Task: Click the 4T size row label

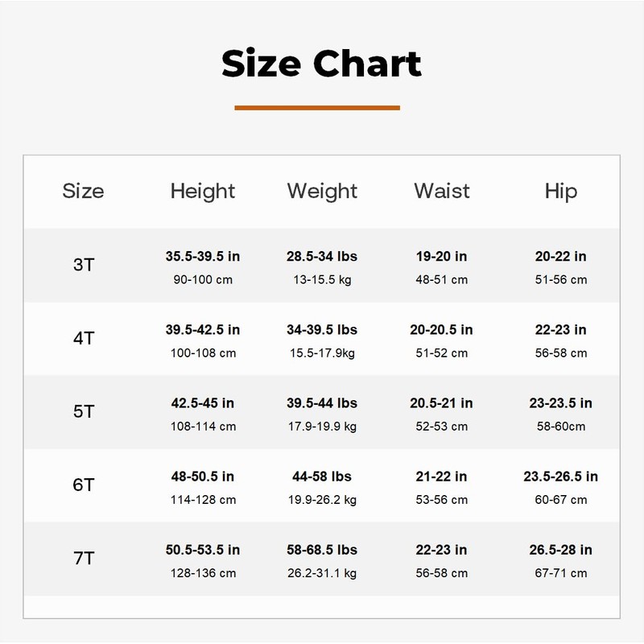Action: [83, 338]
